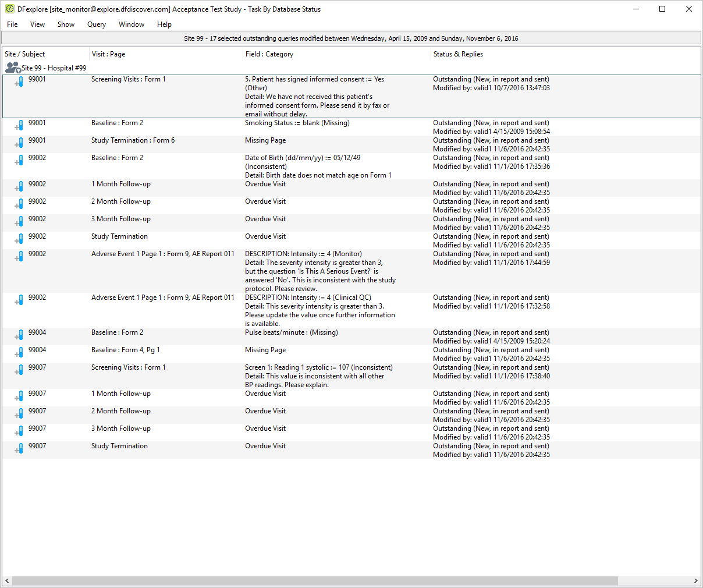
Task: Click query icon for 99007 3 Month Follow-up row
Action: (19, 431)
